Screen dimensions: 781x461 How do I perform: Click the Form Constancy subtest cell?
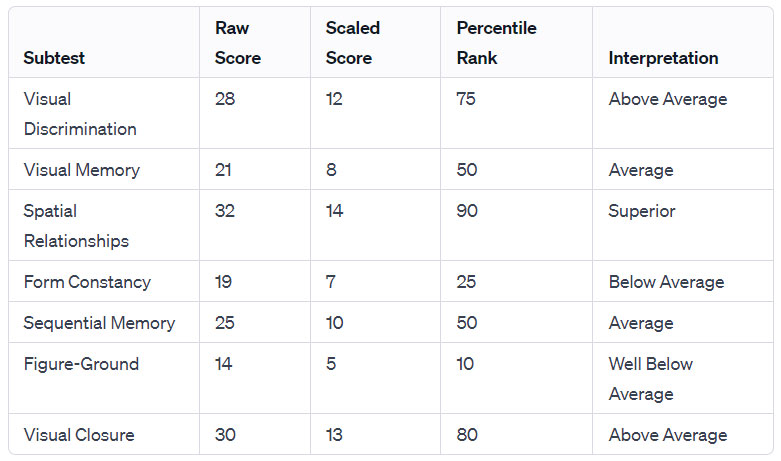(87, 282)
